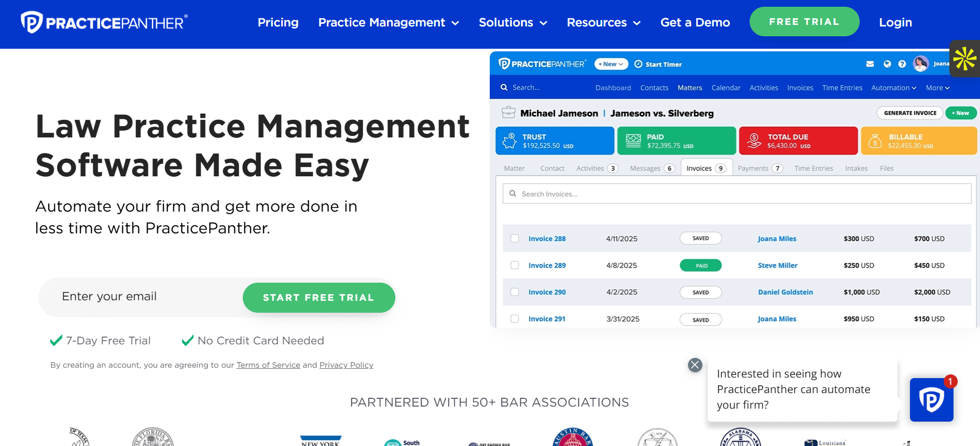
Task: Open the Solutions dropdown menu
Action: point(513,23)
